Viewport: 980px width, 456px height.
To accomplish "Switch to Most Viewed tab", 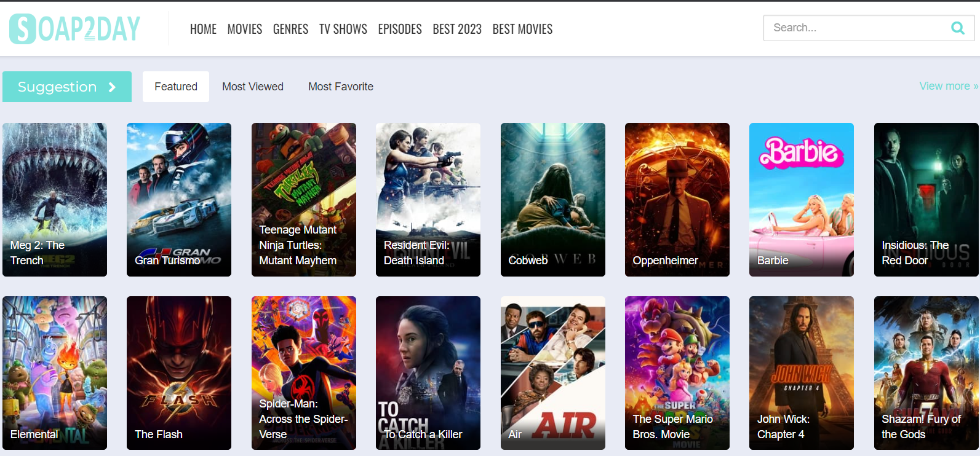I will click(x=253, y=87).
